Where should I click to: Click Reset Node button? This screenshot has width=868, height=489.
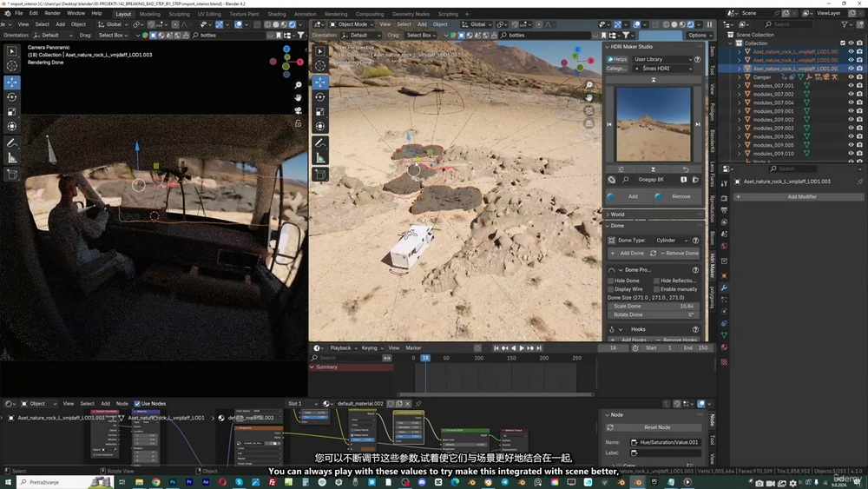tap(653, 427)
